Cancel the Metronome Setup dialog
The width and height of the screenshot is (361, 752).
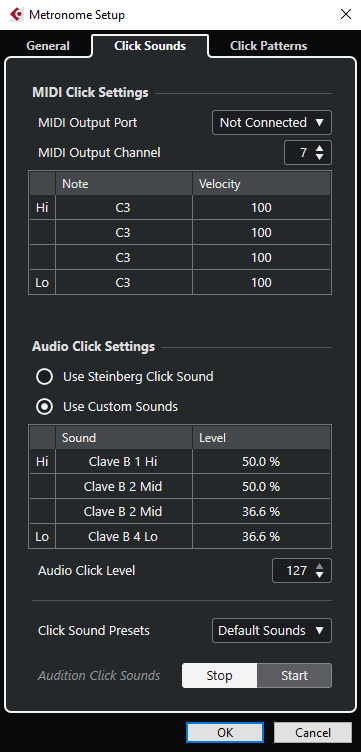click(313, 732)
